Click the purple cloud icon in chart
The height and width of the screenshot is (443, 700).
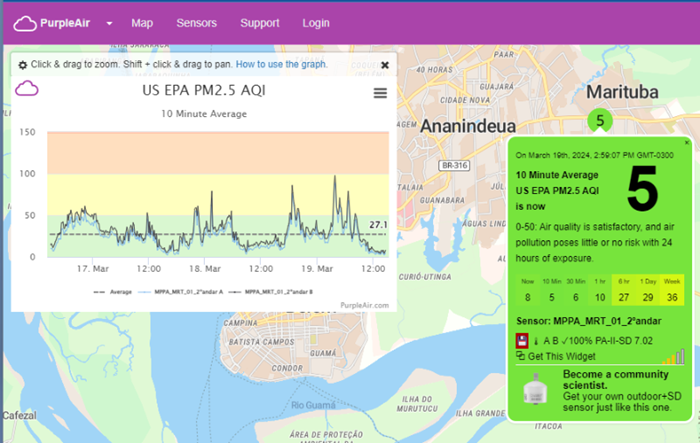(27, 88)
